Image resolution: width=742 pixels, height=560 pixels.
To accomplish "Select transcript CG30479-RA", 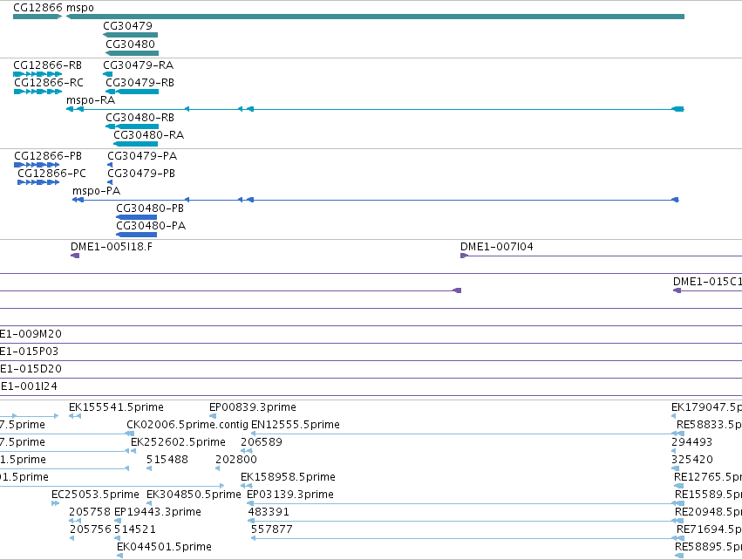I will [x=108, y=74].
